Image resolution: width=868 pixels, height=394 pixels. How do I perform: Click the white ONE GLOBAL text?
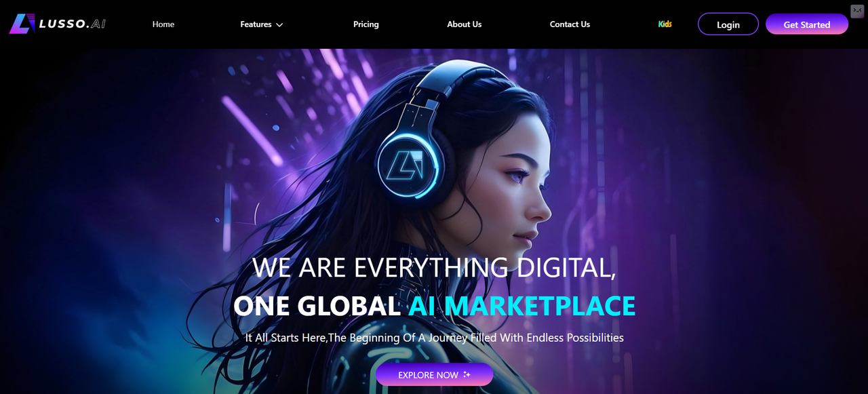pyautogui.click(x=317, y=306)
